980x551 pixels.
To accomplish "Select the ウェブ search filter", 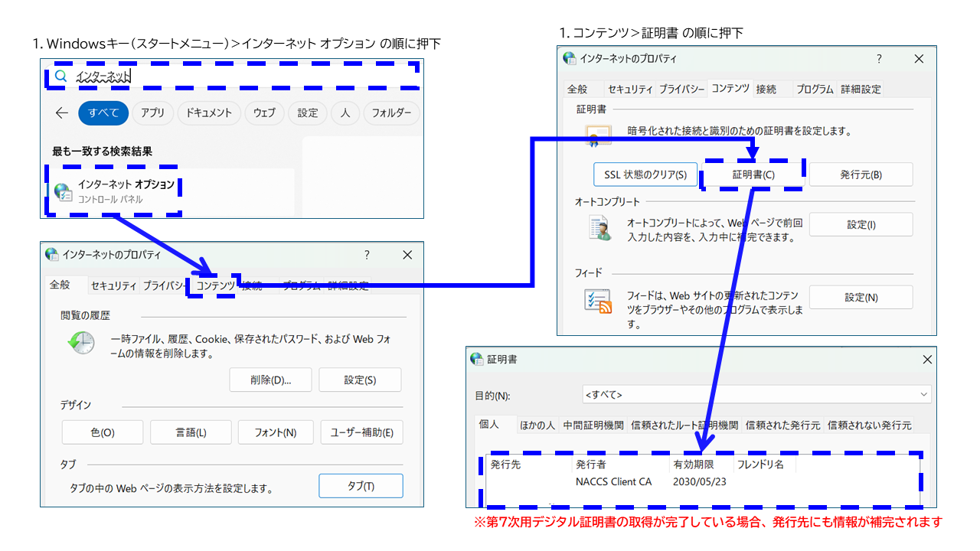I will [x=264, y=113].
